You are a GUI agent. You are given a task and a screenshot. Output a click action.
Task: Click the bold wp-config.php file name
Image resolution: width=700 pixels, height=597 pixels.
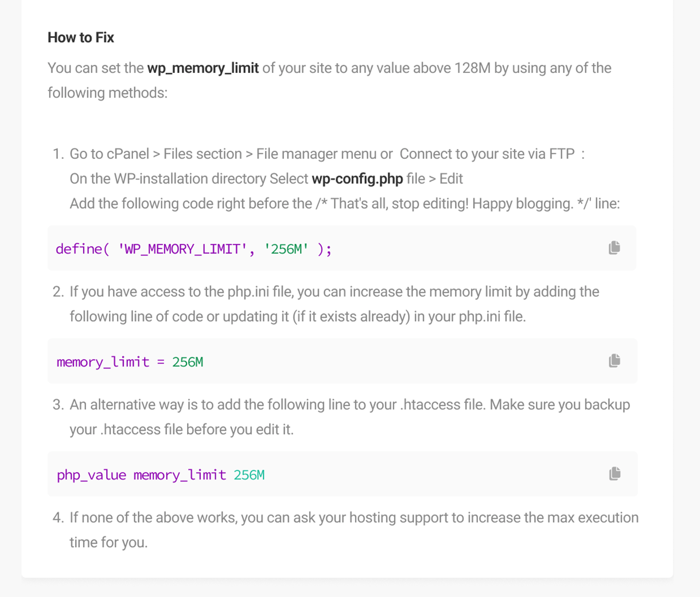357,179
